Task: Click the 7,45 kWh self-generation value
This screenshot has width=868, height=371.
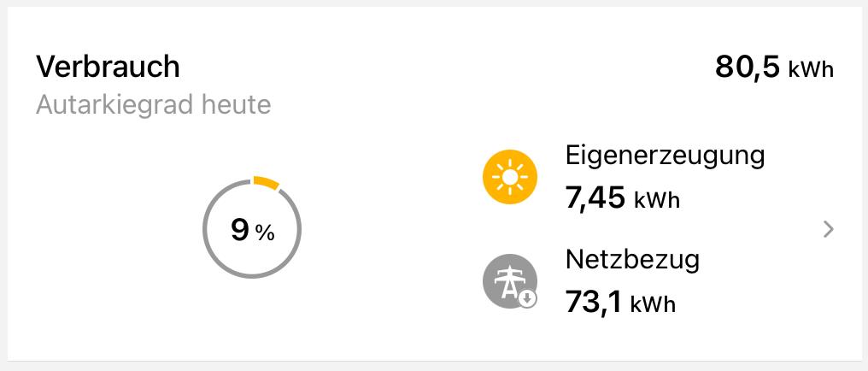Action: click(623, 197)
